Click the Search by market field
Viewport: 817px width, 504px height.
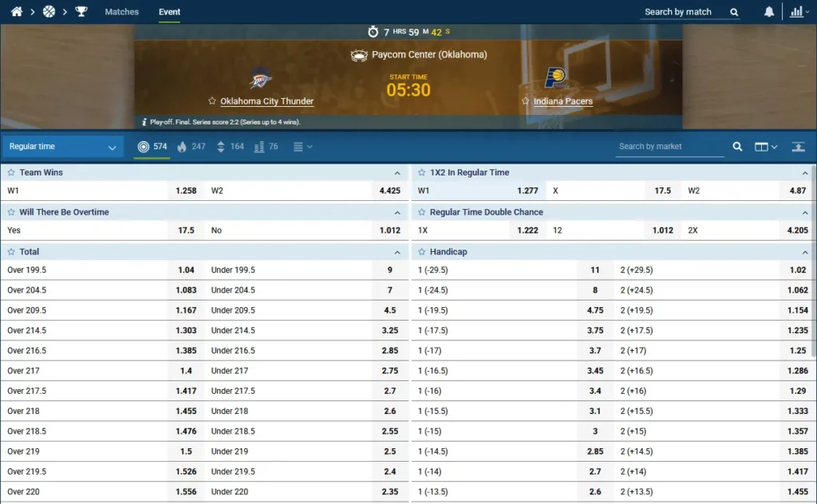(x=669, y=147)
